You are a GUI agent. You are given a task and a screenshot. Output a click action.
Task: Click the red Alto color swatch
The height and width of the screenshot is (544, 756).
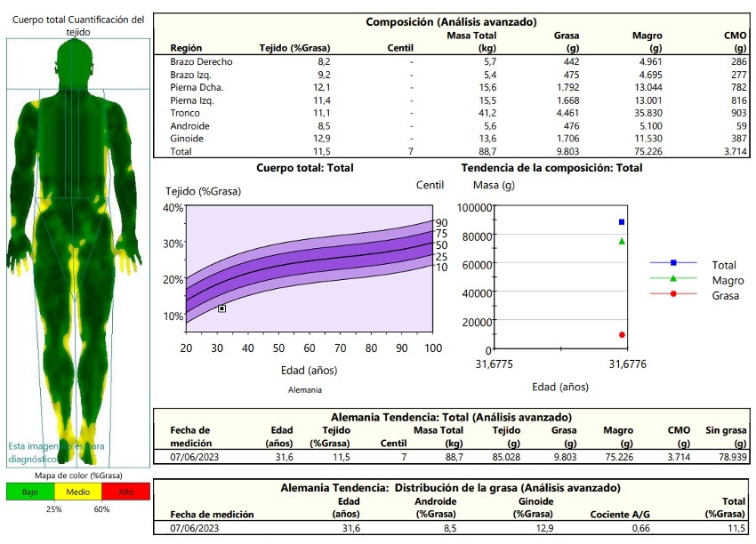coord(126,492)
